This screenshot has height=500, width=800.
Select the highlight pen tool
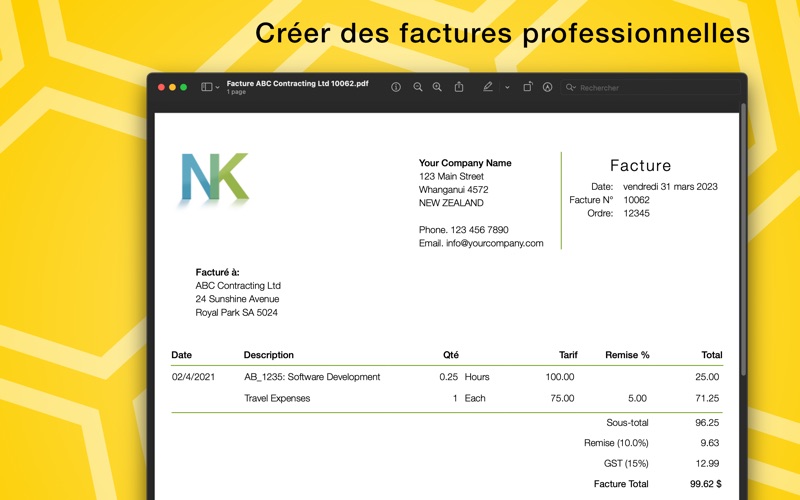tap(488, 87)
